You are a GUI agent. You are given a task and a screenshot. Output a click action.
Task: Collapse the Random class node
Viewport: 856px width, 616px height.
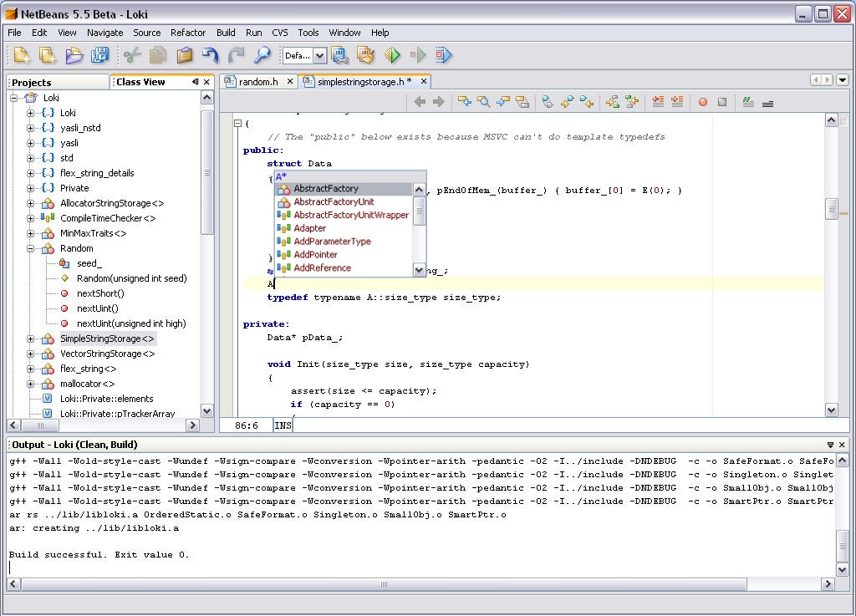(31, 248)
